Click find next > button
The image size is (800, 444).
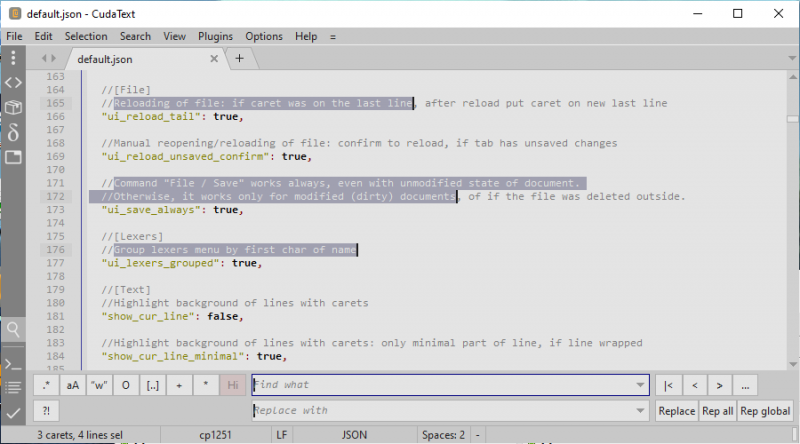click(x=719, y=385)
